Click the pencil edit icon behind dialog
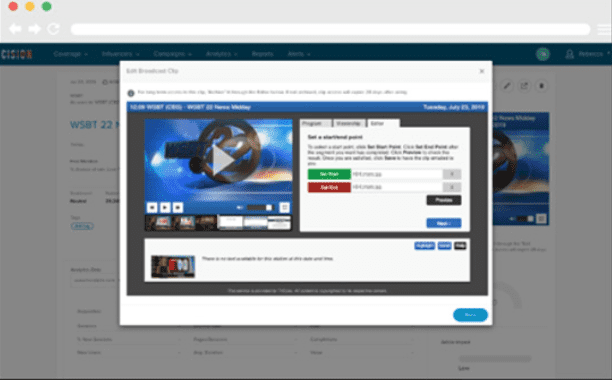This screenshot has height=380, width=612. 507,86
